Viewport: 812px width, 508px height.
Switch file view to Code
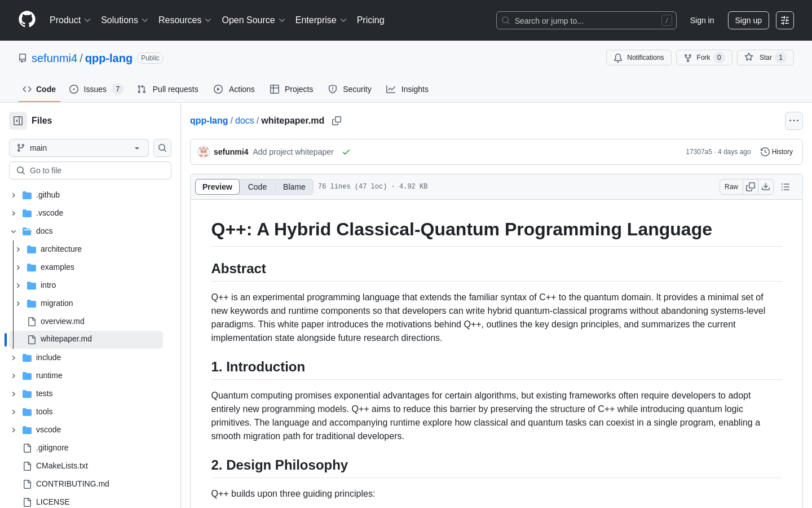(257, 187)
